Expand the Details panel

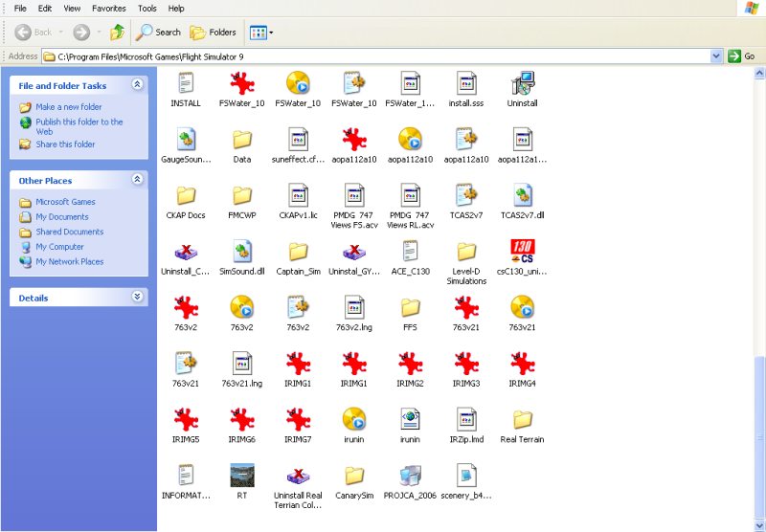click(x=137, y=298)
